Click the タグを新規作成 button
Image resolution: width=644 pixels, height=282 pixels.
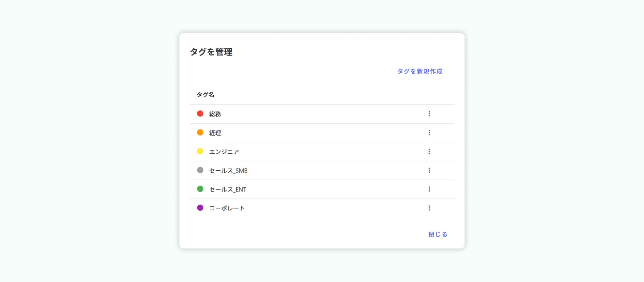coord(420,71)
